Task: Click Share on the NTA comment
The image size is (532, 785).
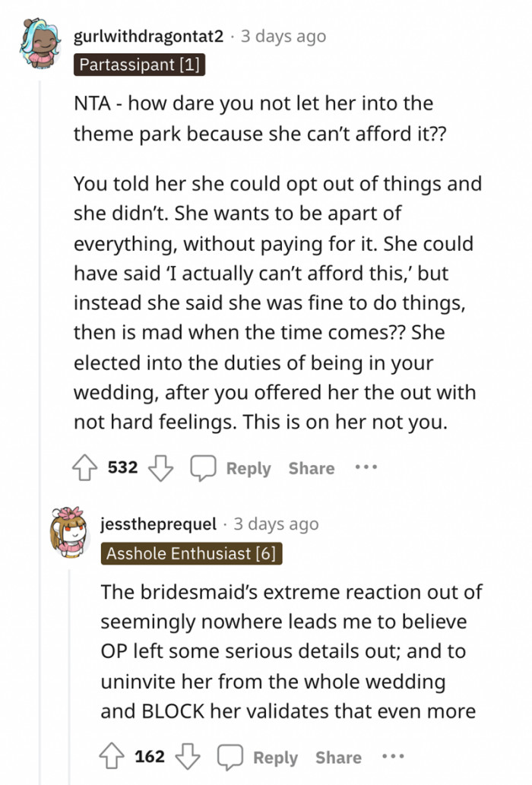Action: (311, 467)
